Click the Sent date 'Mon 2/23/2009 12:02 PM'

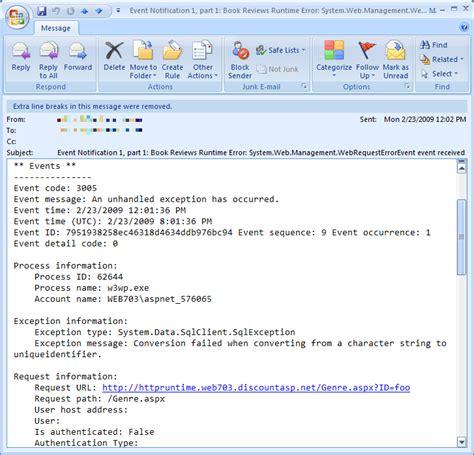tap(425, 119)
